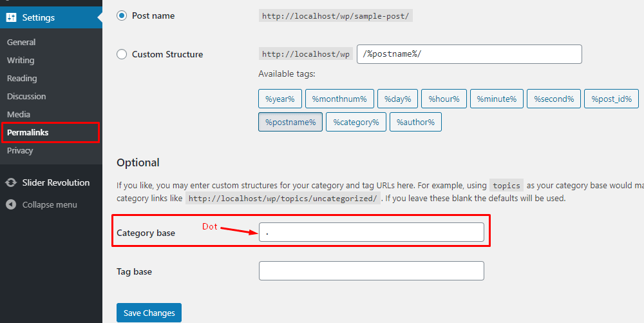
Task: Click the Tag base label
Action: (x=135, y=271)
